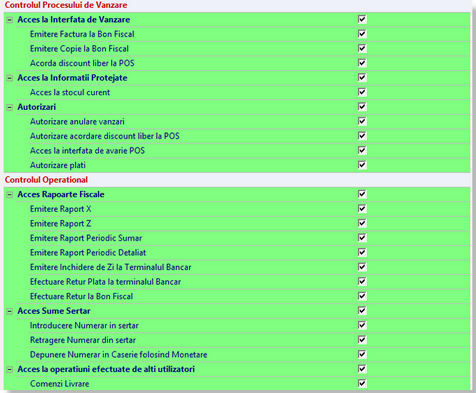The height and width of the screenshot is (393, 476).
Task: Select Efectuare Retur la Bon Fiscal label
Action: 81,296
